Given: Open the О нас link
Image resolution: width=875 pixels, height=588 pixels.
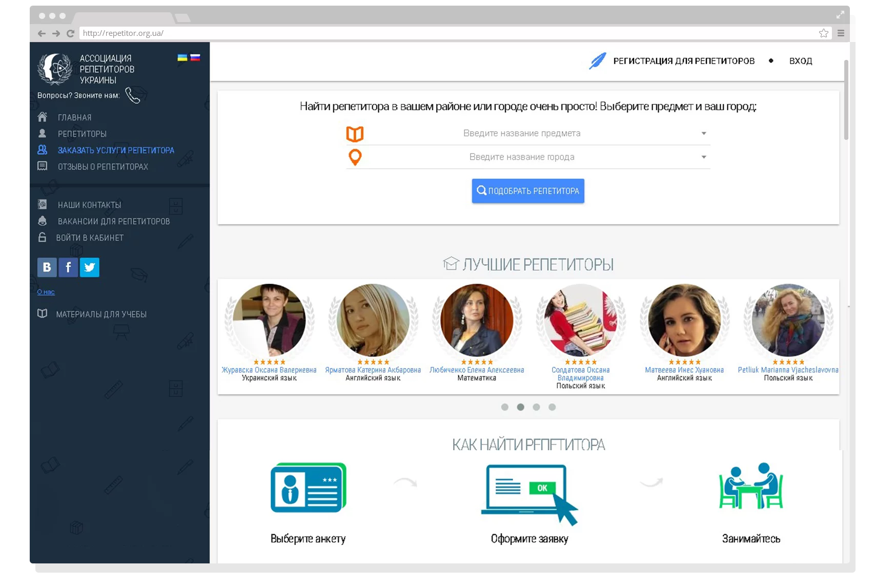Looking at the screenshot, I should tap(46, 292).
